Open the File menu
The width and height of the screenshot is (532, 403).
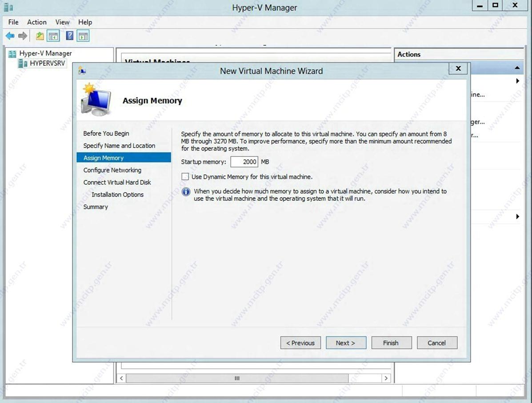(13, 22)
